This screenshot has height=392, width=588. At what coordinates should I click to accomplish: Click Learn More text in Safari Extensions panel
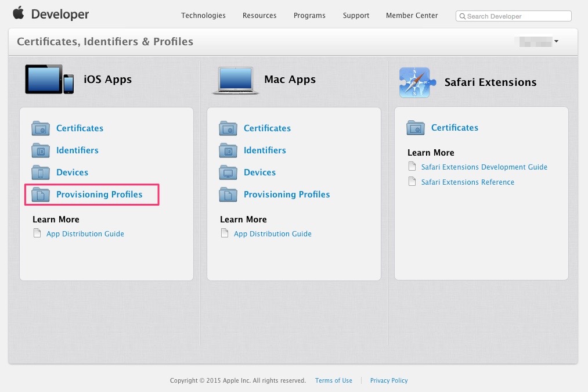(x=431, y=153)
